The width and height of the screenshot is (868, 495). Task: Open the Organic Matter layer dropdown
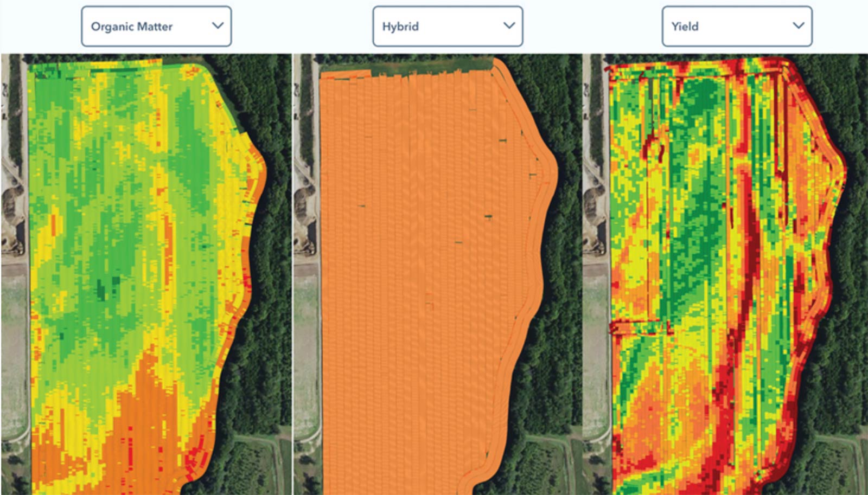pos(156,26)
